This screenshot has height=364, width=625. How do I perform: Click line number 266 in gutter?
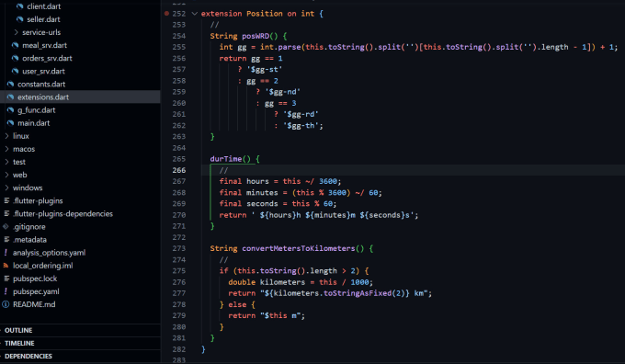point(179,170)
